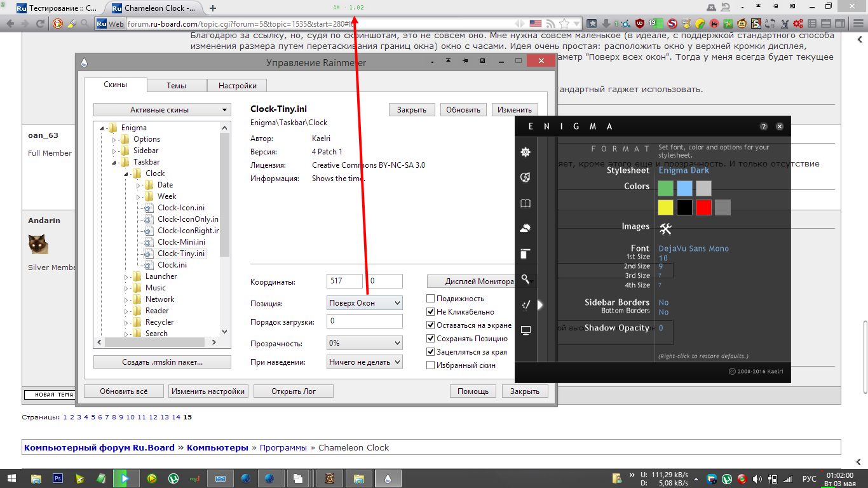
Task: Open a new browser tab
Action: coord(213,8)
